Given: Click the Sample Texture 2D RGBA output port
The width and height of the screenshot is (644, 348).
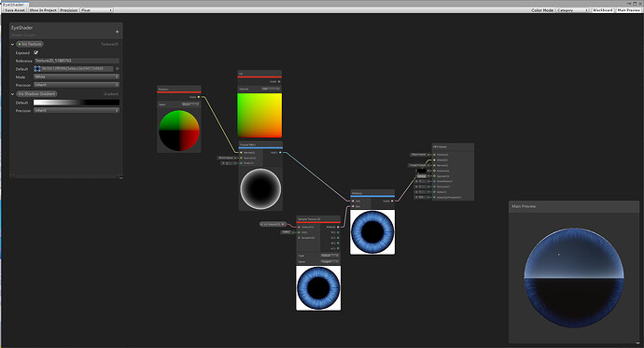Looking at the screenshot, I should (338, 227).
